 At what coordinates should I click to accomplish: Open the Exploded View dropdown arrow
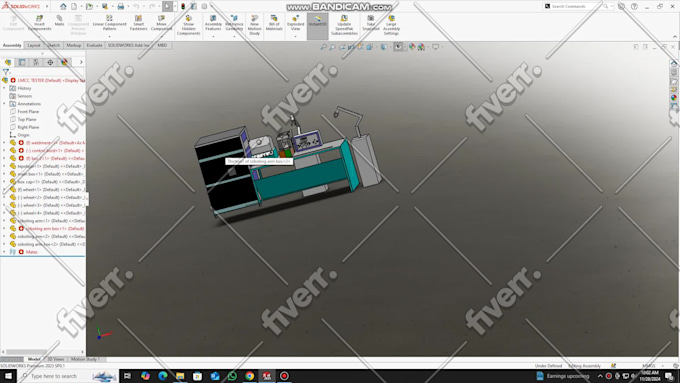tap(295, 36)
